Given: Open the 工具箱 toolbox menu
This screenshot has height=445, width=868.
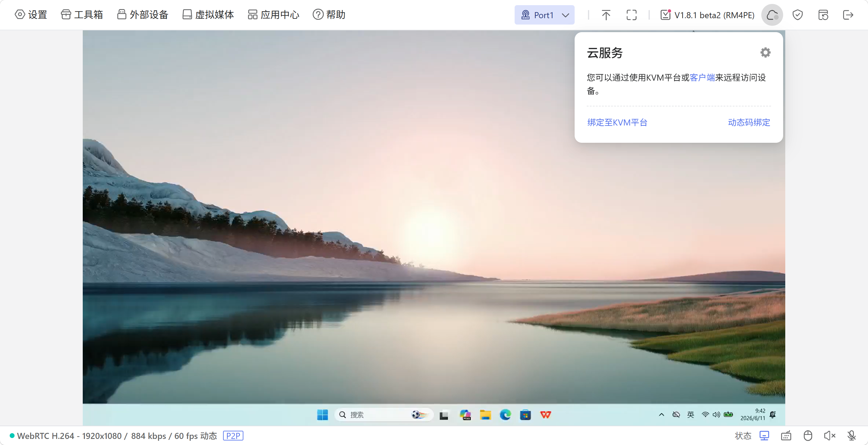Looking at the screenshot, I should point(82,15).
